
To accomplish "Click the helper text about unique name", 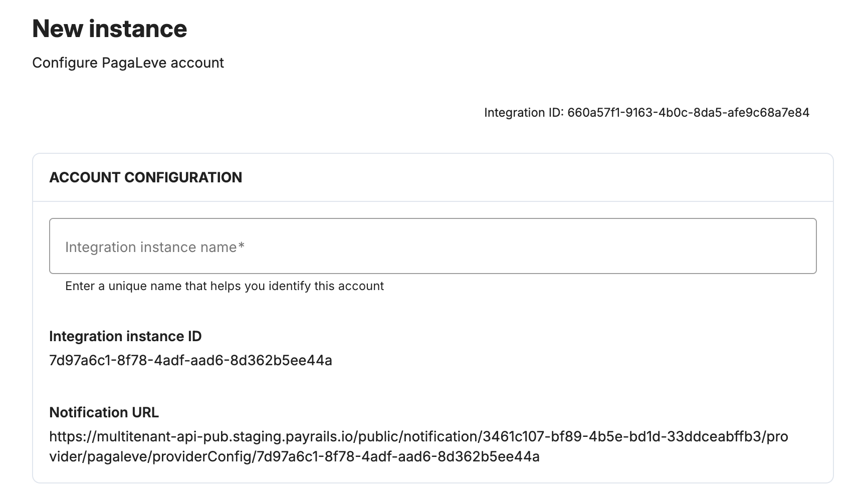I will (x=225, y=286).
